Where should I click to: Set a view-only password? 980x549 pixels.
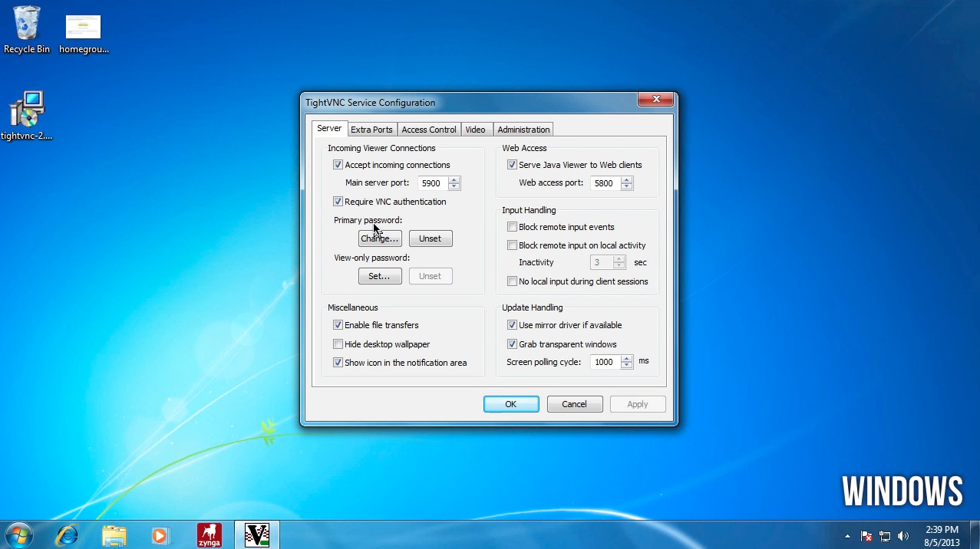(380, 275)
